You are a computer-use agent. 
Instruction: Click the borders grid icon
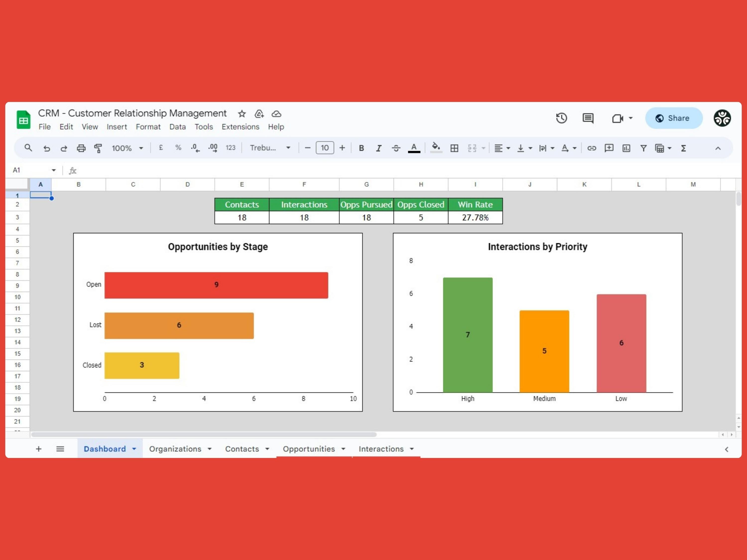pos(454,148)
